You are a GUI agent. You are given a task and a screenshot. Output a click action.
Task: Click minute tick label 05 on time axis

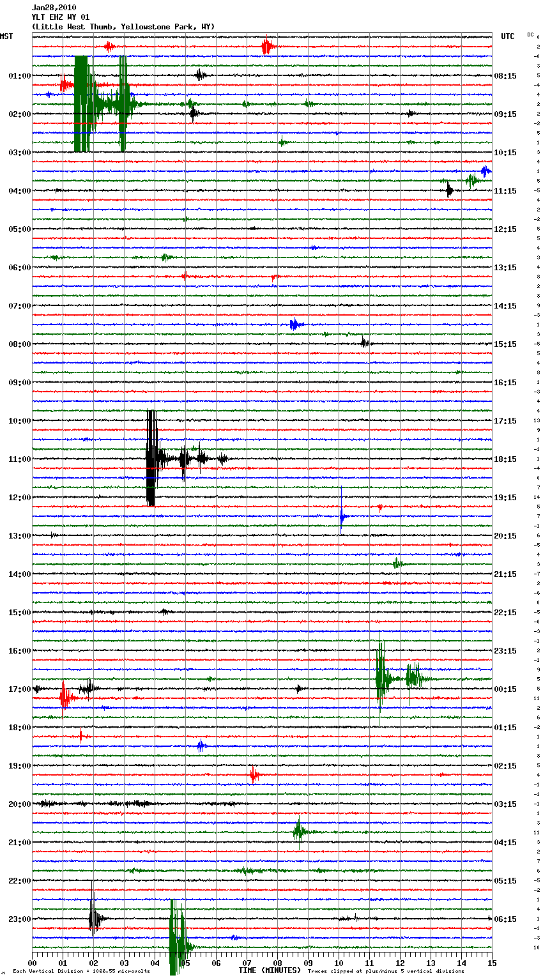click(185, 962)
